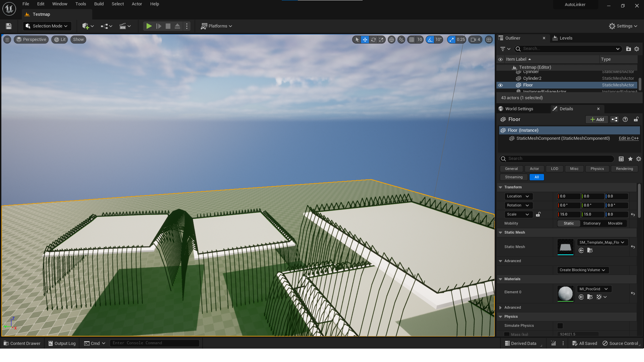Open grid snap value 10 menu

click(x=420, y=40)
